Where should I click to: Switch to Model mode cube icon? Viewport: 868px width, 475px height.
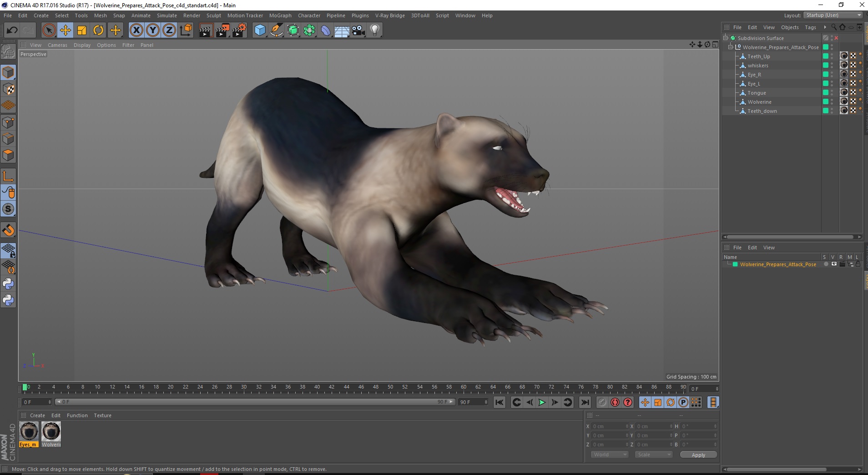8,73
